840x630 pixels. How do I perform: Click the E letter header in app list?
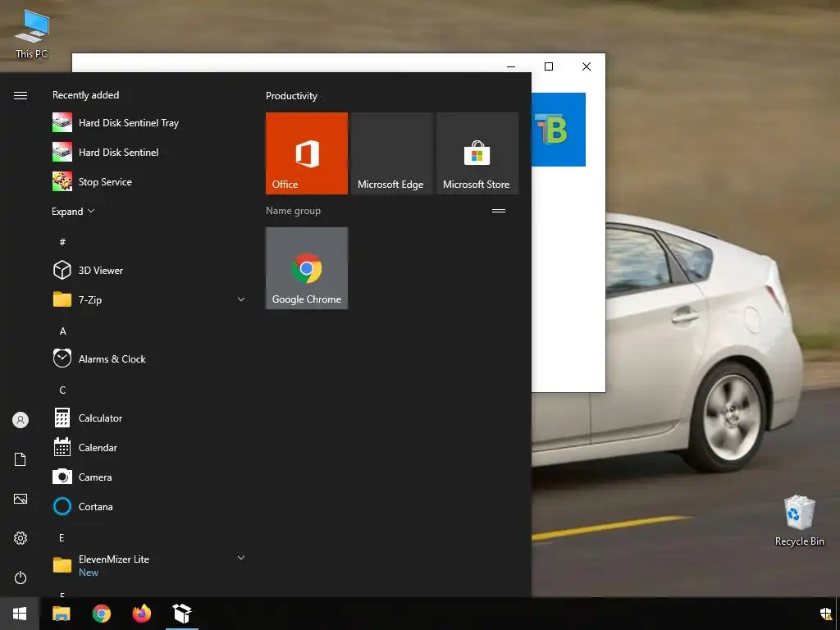click(x=62, y=537)
